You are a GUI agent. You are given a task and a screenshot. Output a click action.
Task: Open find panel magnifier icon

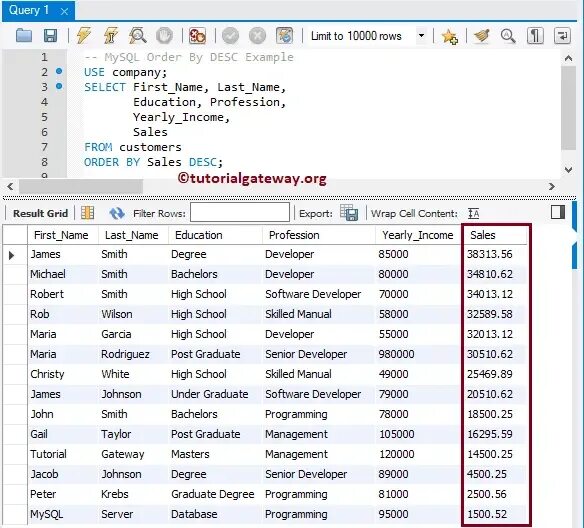[x=508, y=36]
